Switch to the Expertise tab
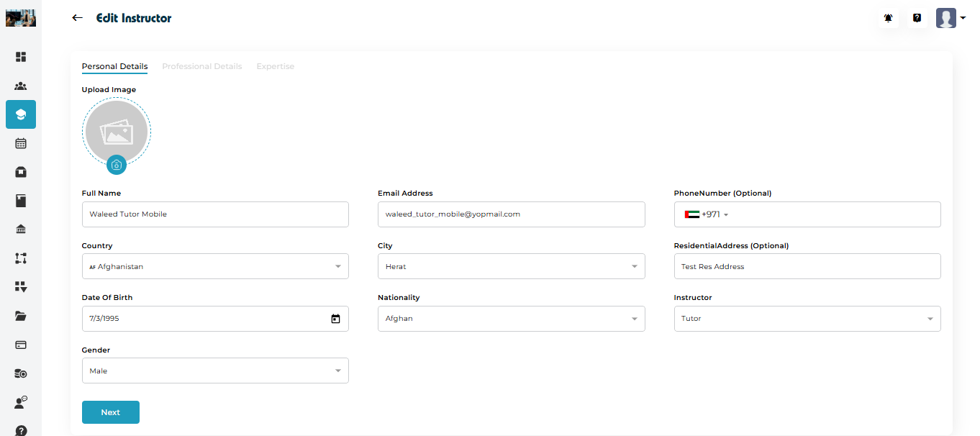Screen dimensions: 980x436 click(275, 66)
